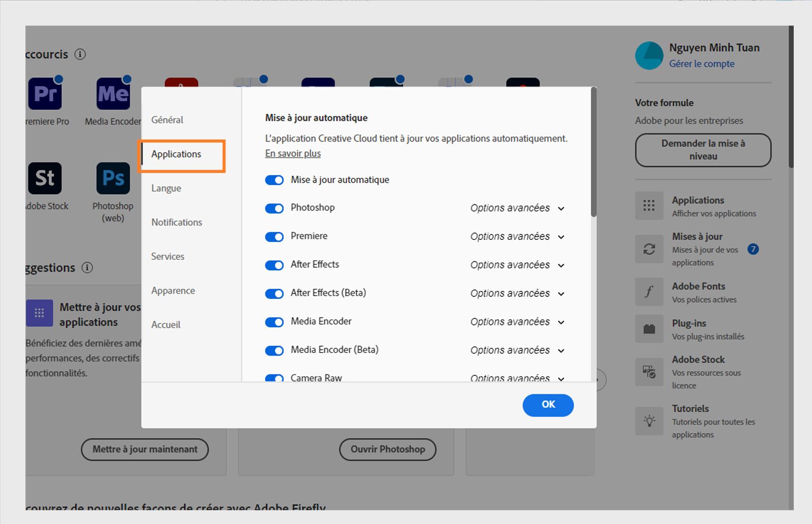
Task: Open Premiere Pro from shortcuts
Action: [x=45, y=93]
